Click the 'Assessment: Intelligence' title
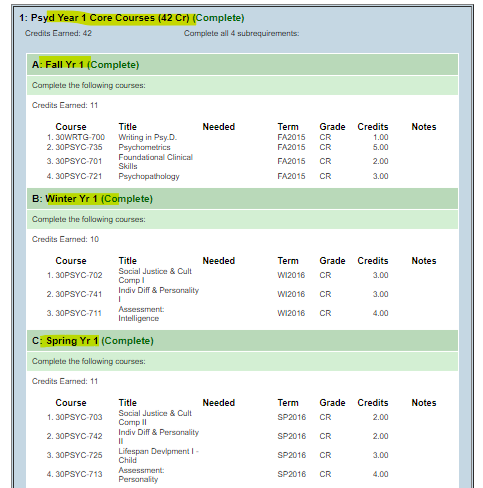 [141, 314]
